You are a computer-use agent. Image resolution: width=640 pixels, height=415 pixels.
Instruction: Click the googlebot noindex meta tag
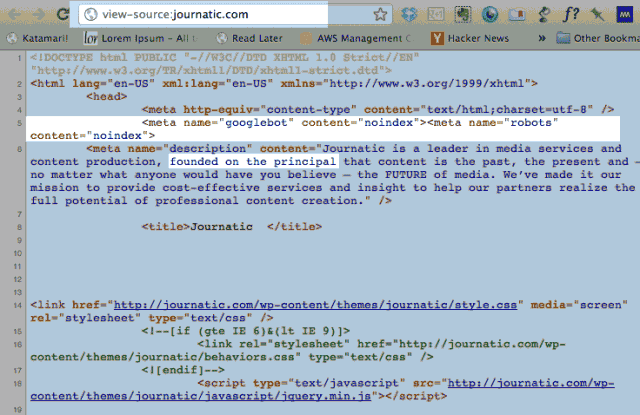coord(284,122)
